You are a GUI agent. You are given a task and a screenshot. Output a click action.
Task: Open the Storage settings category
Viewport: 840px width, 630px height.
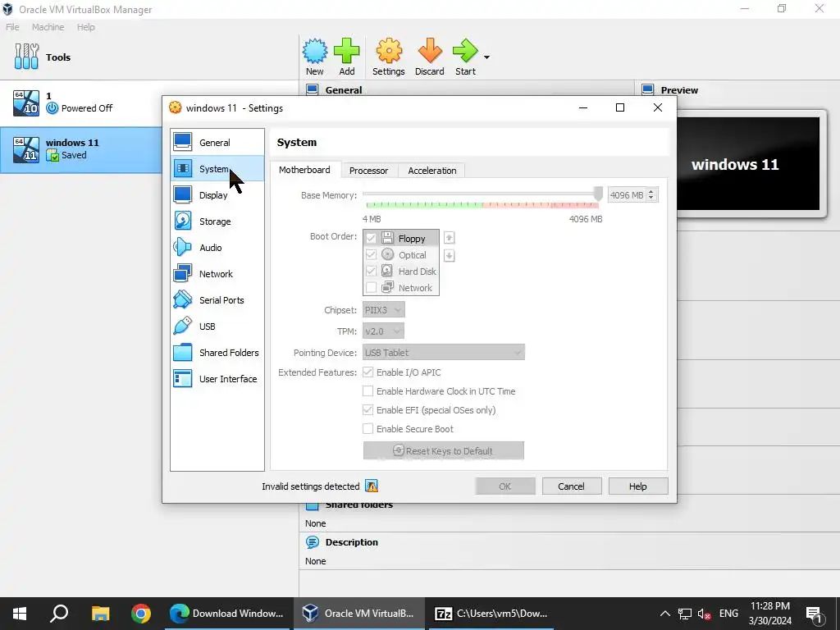(x=217, y=221)
